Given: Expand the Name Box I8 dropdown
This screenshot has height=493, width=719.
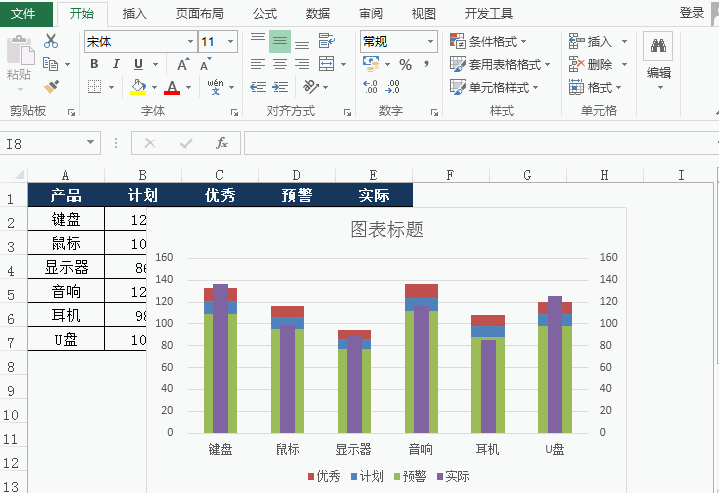Looking at the screenshot, I should [91, 143].
